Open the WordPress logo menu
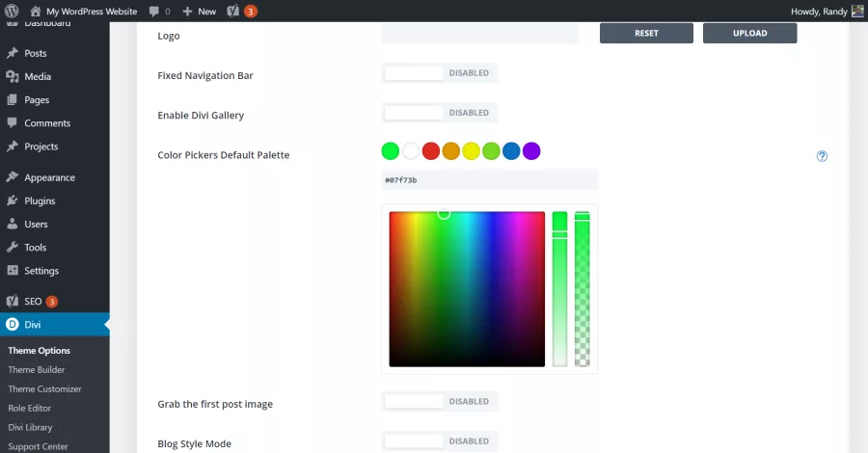The height and width of the screenshot is (453, 868). (x=11, y=11)
